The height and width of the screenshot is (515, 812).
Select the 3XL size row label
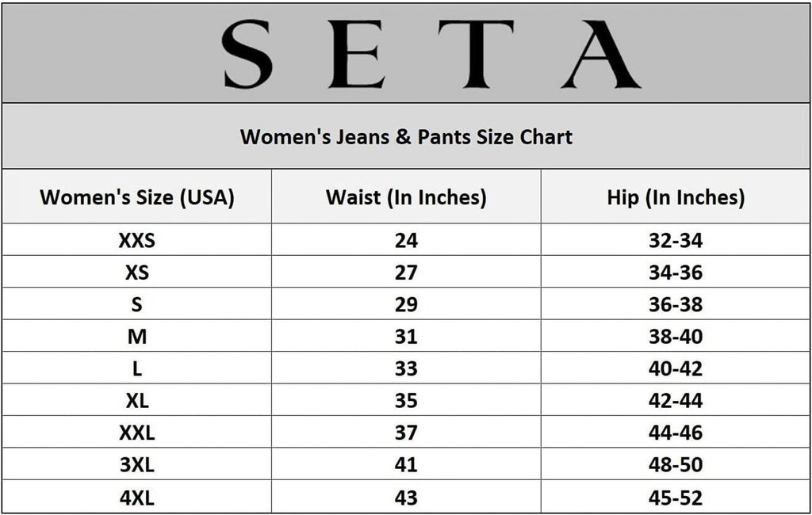pos(137,465)
